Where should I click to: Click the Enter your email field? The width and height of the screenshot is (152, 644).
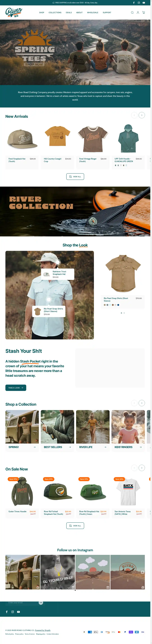pyautogui.click(x=23, y=603)
